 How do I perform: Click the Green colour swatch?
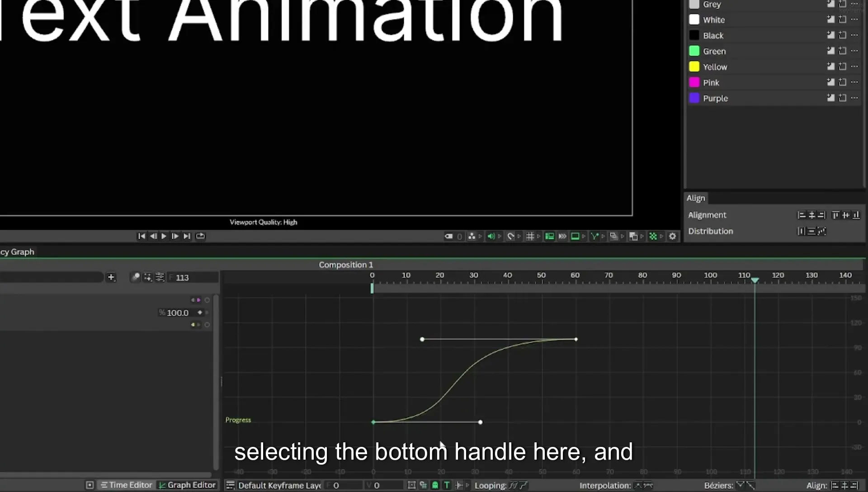(x=694, y=51)
